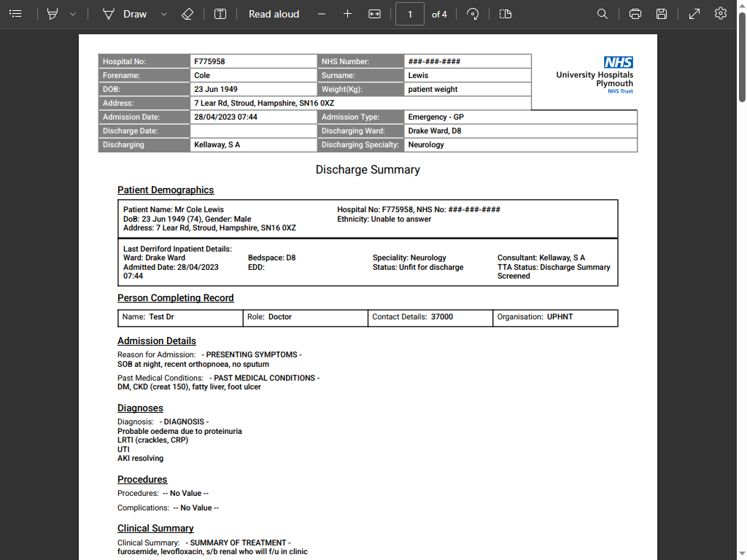
Task: Click Consultant: Kellaway, S A text
Action: [541, 257]
